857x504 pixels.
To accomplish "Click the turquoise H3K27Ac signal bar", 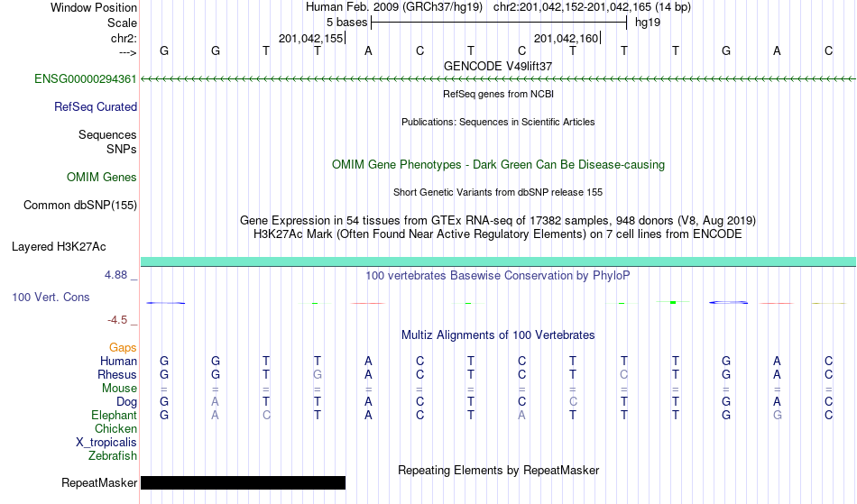I will click(498, 261).
